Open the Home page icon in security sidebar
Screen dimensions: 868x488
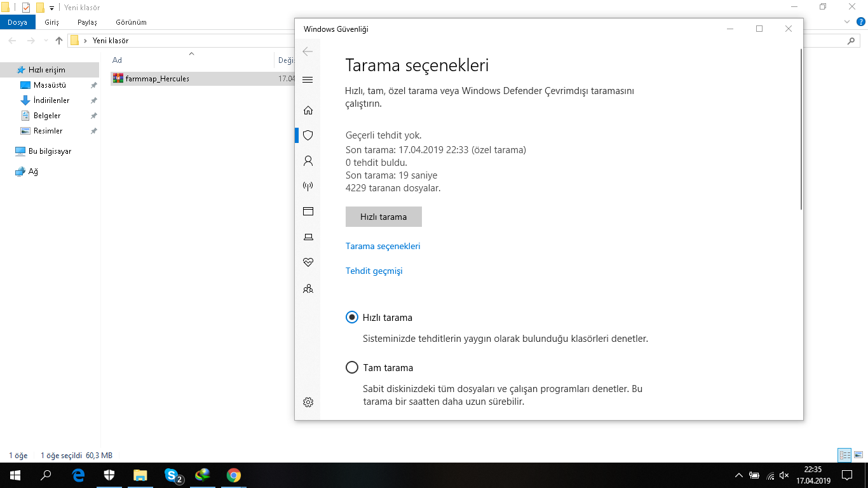click(x=308, y=110)
